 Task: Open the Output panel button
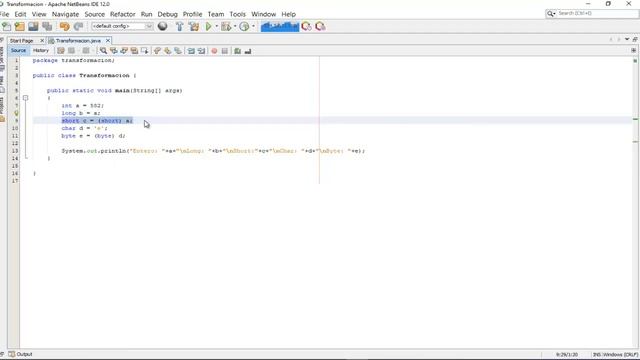pyautogui.click(x=20, y=354)
